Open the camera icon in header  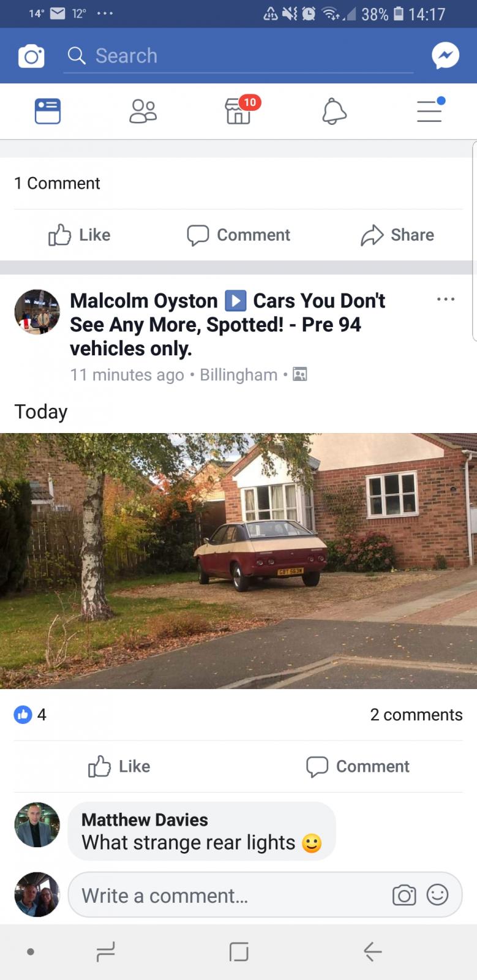pyautogui.click(x=31, y=56)
